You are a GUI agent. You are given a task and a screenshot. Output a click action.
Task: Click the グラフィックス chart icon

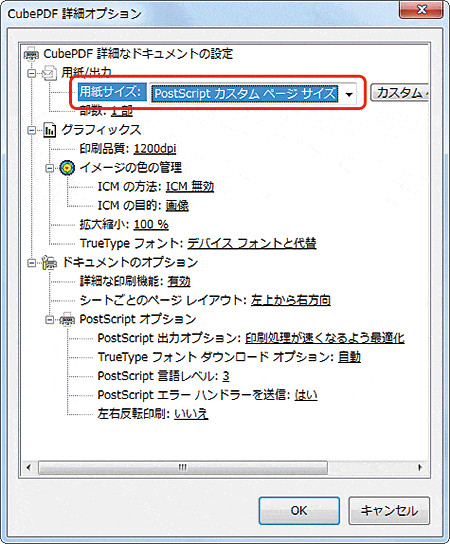[x=50, y=130]
